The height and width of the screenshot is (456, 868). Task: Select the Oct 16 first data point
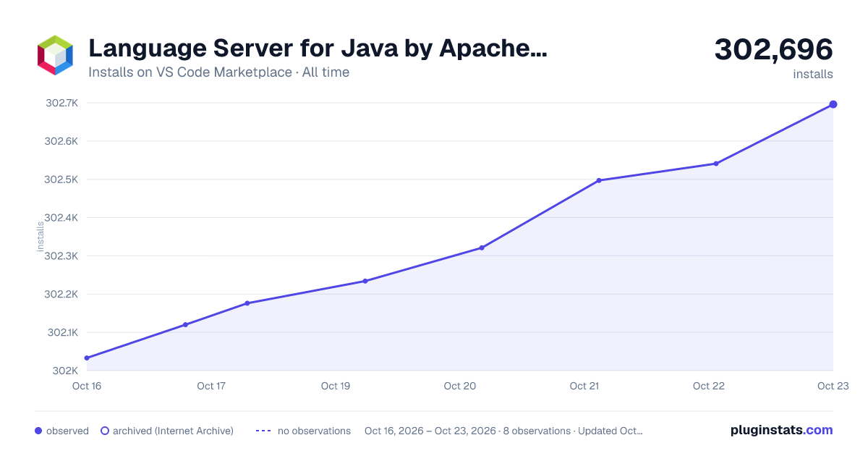[x=87, y=358]
